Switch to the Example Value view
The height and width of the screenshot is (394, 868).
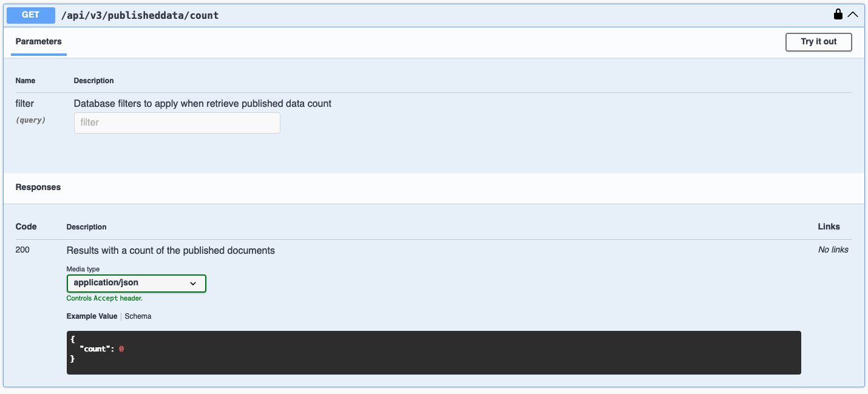coord(92,316)
